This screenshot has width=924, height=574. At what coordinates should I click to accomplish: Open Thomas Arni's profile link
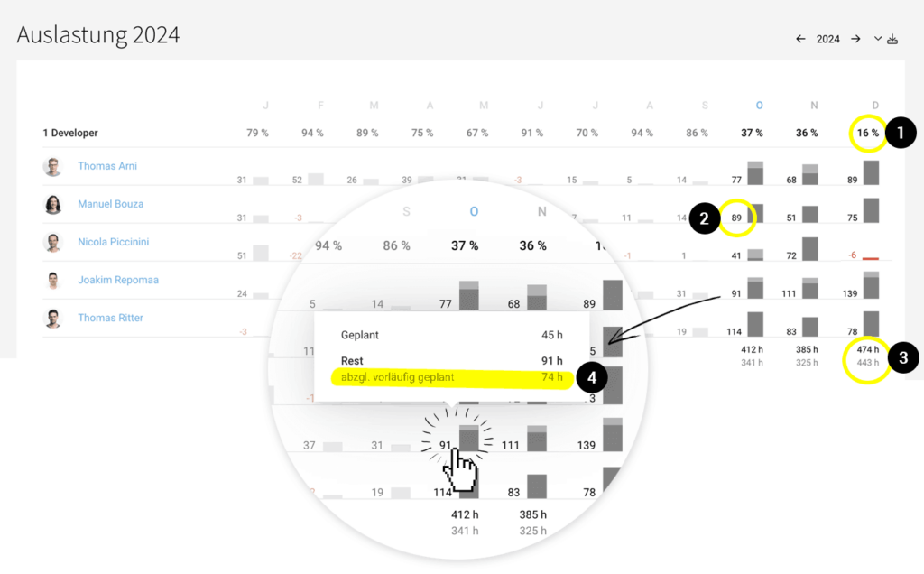pos(107,166)
